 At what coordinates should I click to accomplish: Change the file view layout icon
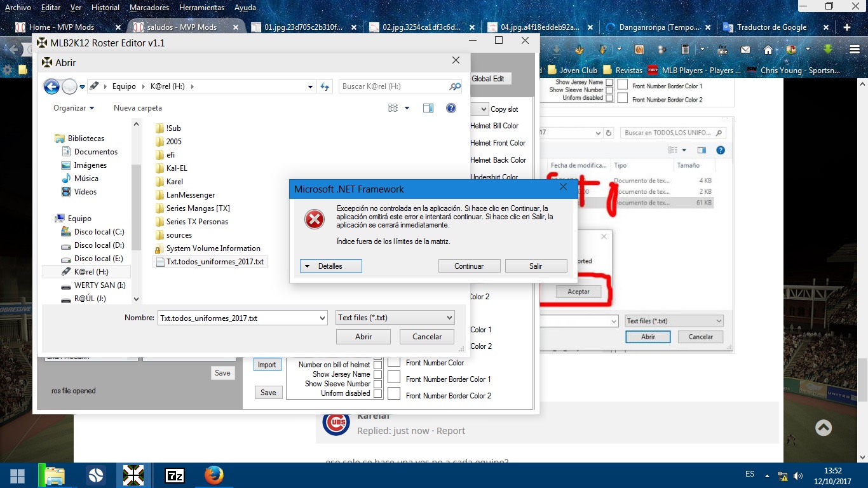point(393,108)
